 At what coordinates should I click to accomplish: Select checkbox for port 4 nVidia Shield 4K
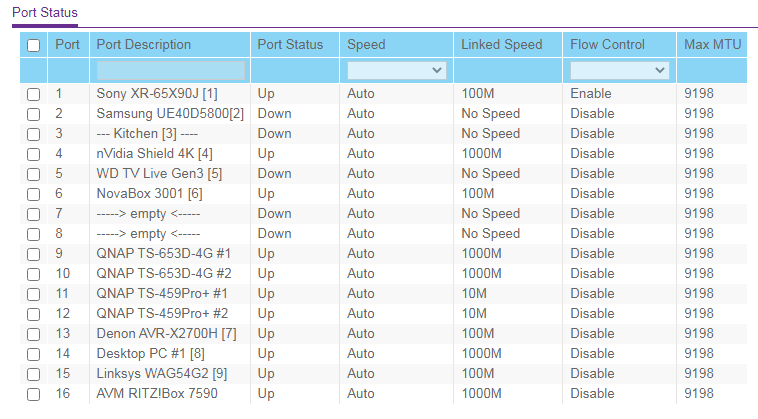(33, 154)
